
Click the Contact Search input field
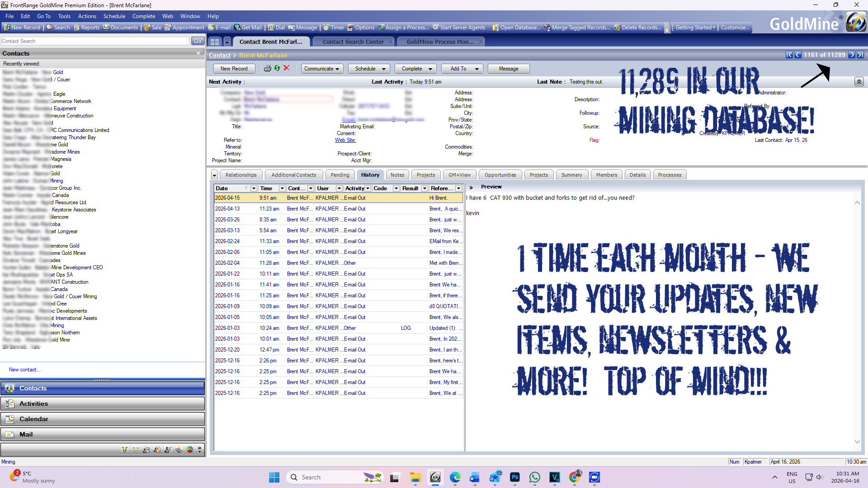[x=95, y=41]
